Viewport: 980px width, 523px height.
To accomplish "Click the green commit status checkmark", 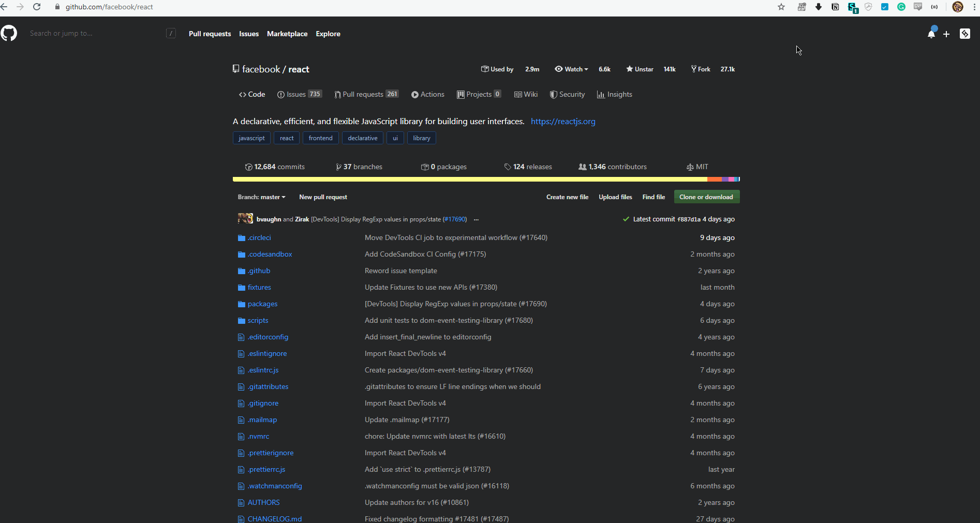I will pos(626,219).
